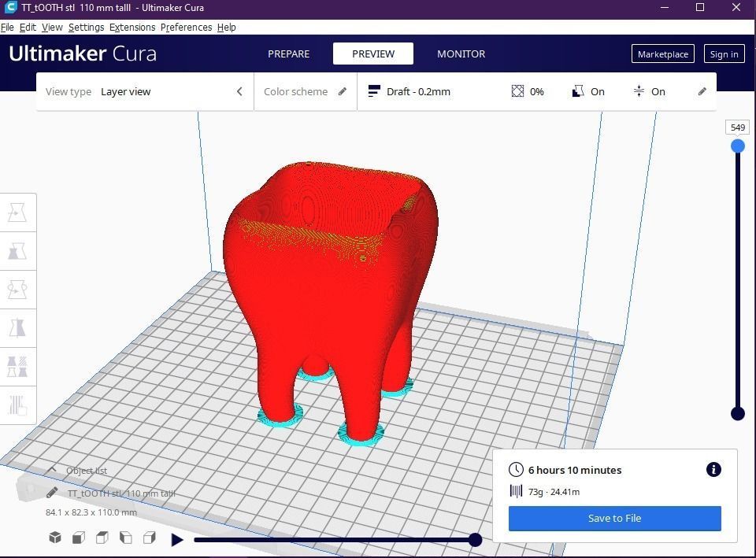
Task: Select the Rotate tool in left toolbar
Action: point(17,290)
